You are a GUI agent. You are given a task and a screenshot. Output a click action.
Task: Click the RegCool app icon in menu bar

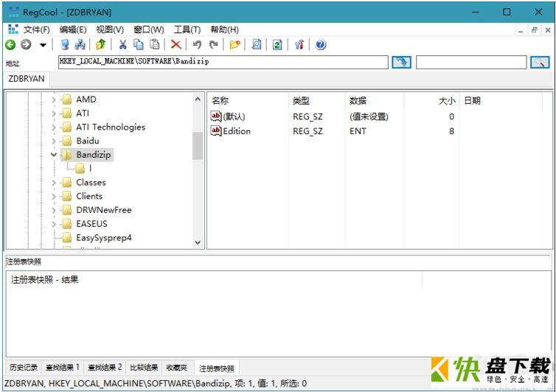coord(13,29)
